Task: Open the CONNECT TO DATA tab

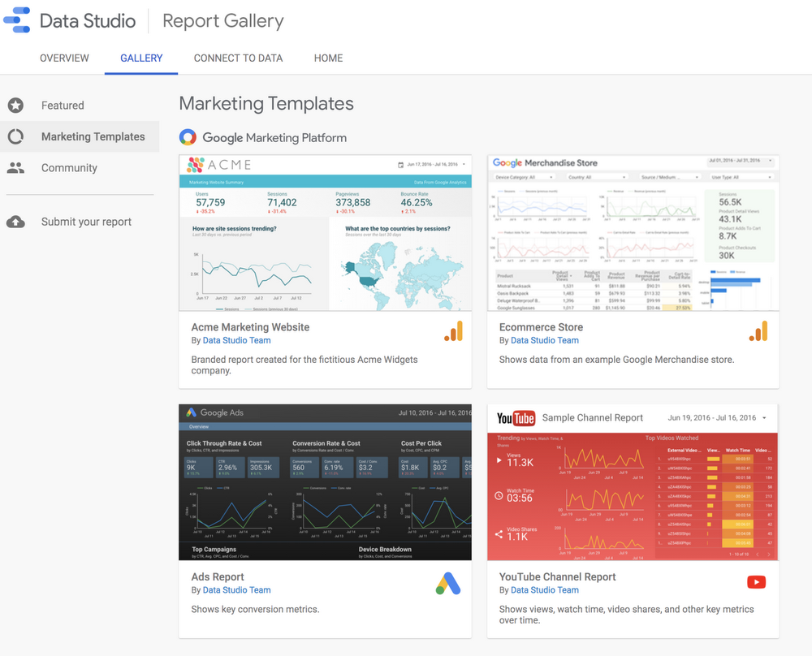Action: click(x=238, y=58)
